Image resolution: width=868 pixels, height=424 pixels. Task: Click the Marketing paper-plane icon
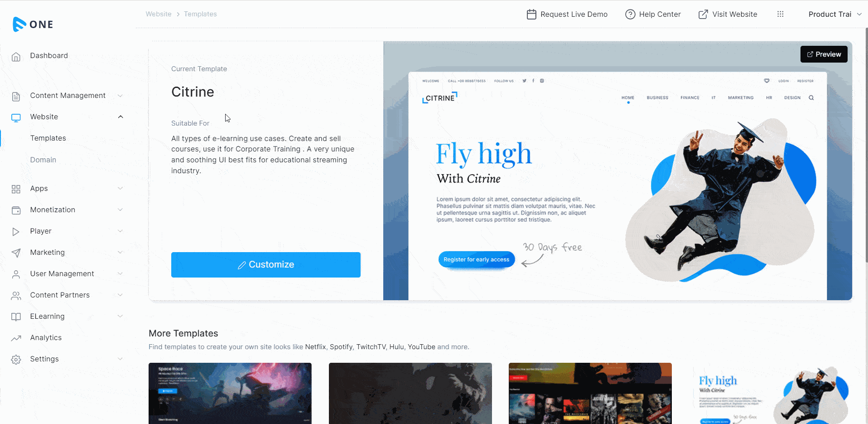[16, 253]
